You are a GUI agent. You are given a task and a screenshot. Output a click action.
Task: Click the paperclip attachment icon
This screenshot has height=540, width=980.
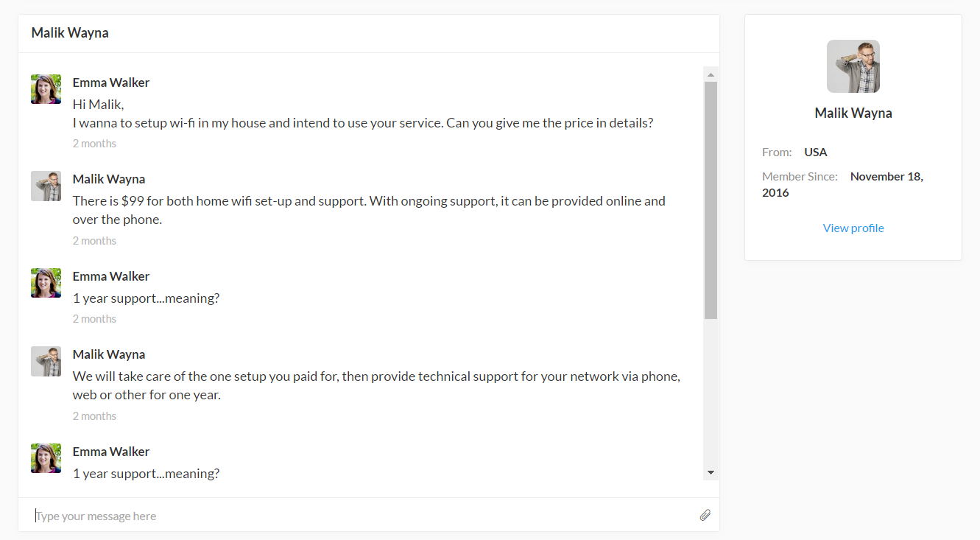[705, 515]
